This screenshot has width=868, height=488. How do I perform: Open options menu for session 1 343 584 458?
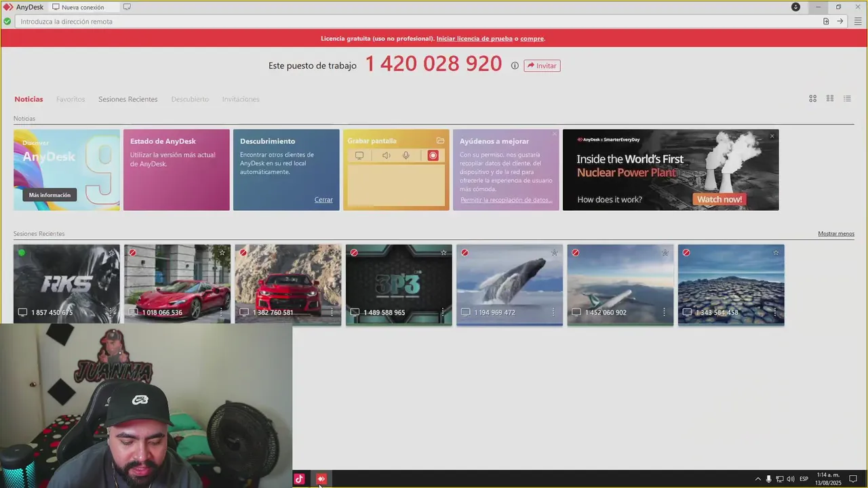pyautogui.click(x=774, y=312)
